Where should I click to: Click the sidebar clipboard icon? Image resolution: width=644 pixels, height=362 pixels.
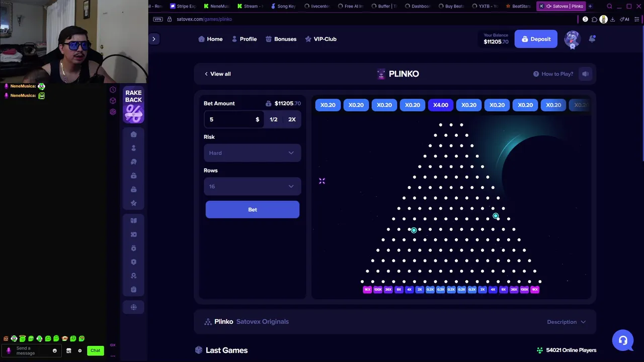coord(133,290)
